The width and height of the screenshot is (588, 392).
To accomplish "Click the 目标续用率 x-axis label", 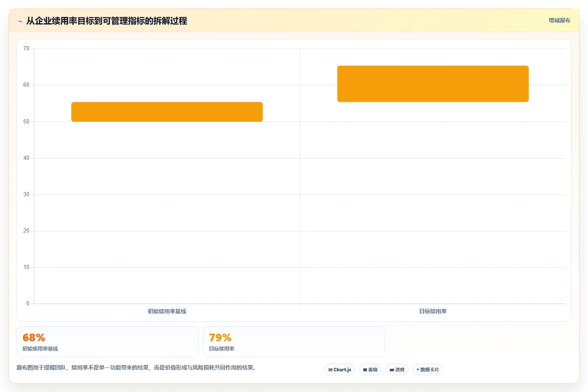I will tap(433, 311).
